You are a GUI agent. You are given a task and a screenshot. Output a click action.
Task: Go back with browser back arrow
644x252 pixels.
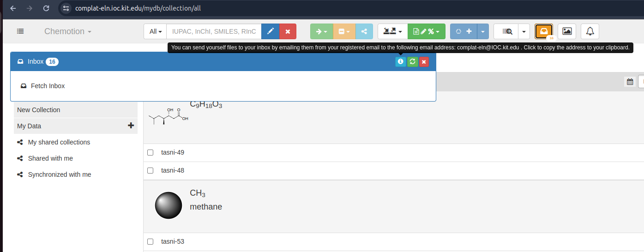click(12, 8)
